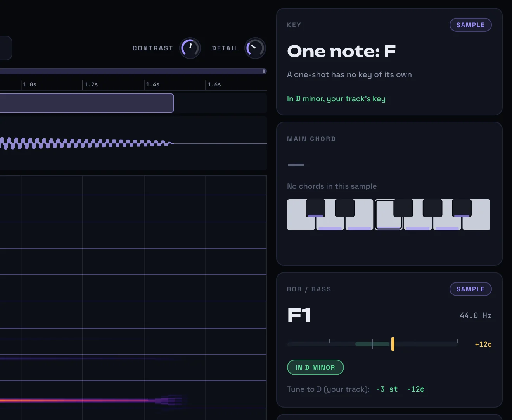This screenshot has width=512, height=420.
Task: Adjust the Detail knob
Action: point(255,48)
